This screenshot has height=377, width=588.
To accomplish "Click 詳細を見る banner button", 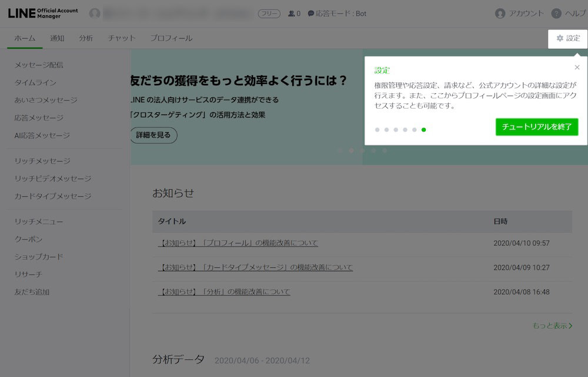I will click(153, 135).
